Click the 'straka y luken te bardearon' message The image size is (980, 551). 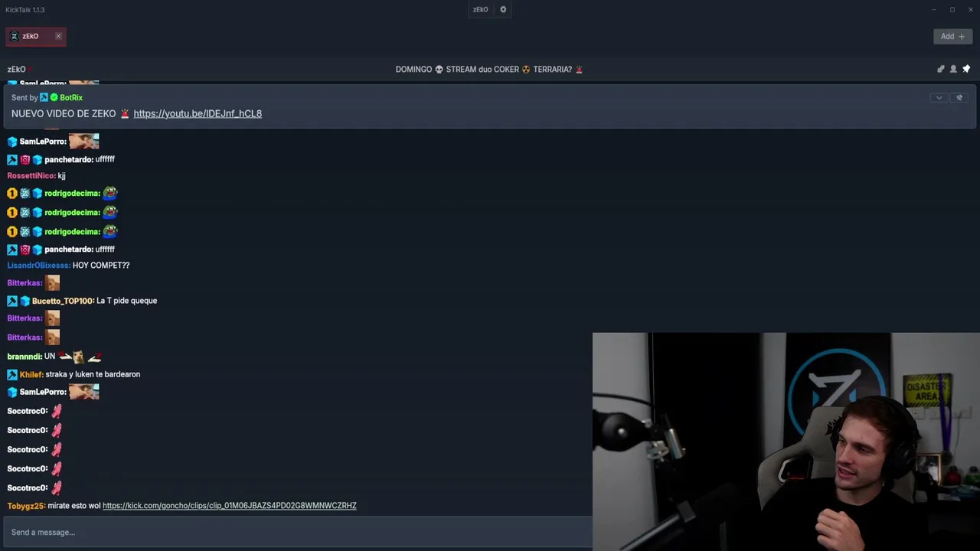[93, 374]
